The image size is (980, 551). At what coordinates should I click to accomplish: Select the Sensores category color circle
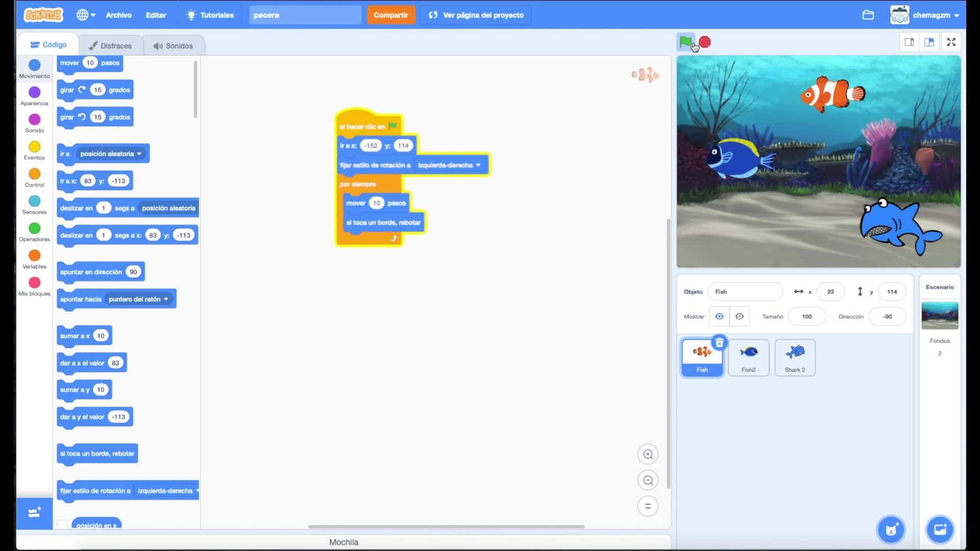click(34, 201)
